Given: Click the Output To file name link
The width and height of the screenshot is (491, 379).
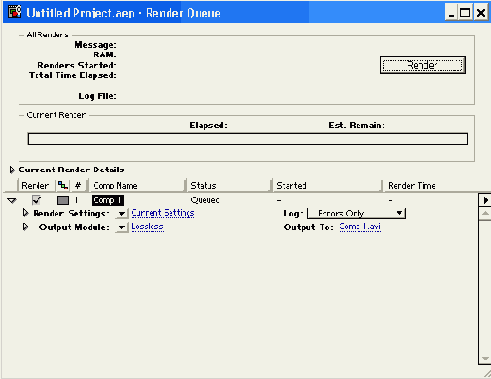Looking at the screenshot, I should coord(360,227).
